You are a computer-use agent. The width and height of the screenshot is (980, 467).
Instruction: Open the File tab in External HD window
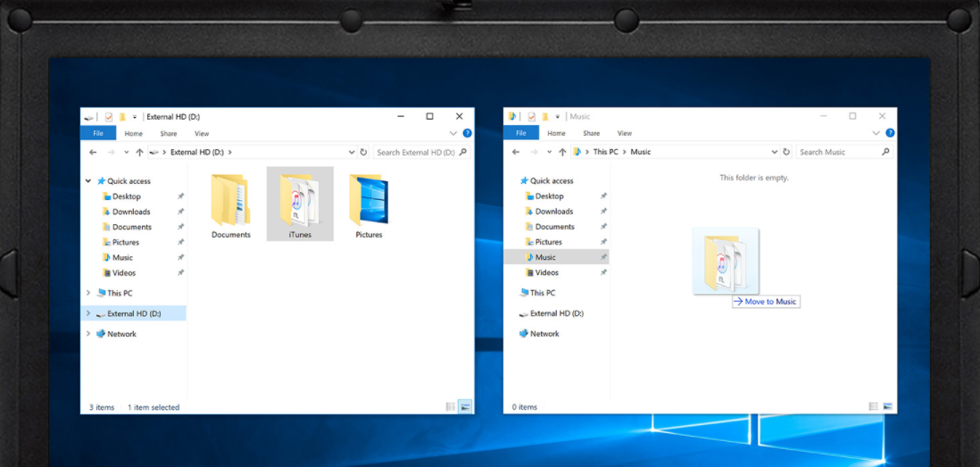[x=98, y=133]
